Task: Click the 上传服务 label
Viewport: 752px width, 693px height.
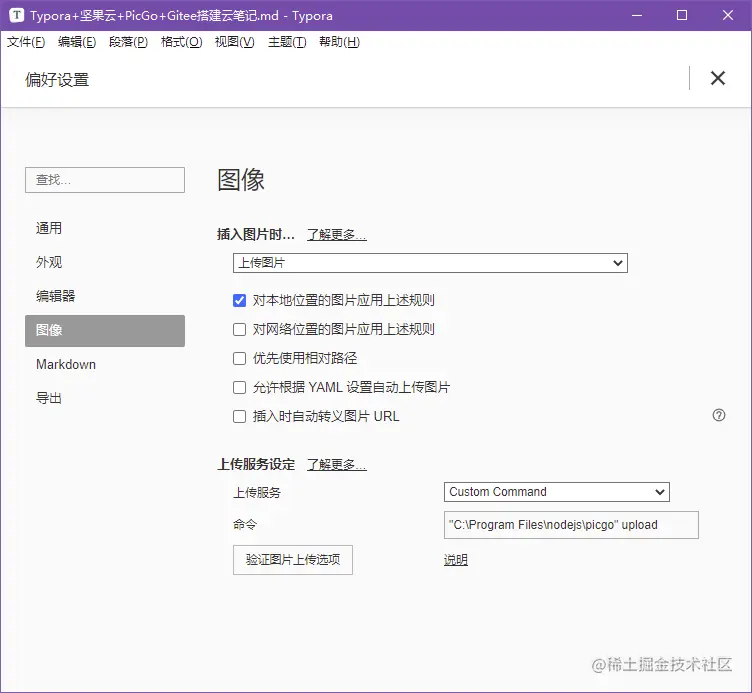Action: tap(257, 493)
